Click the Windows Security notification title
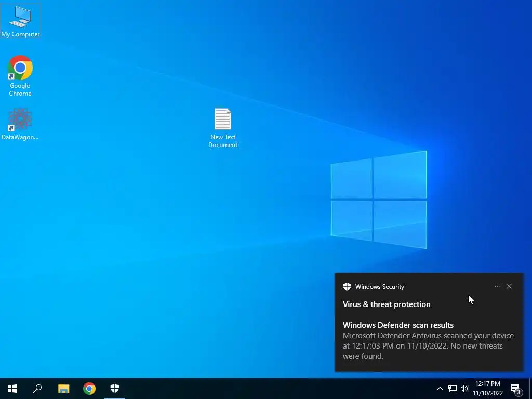Viewport: 532px width, 399px height. tap(380, 287)
